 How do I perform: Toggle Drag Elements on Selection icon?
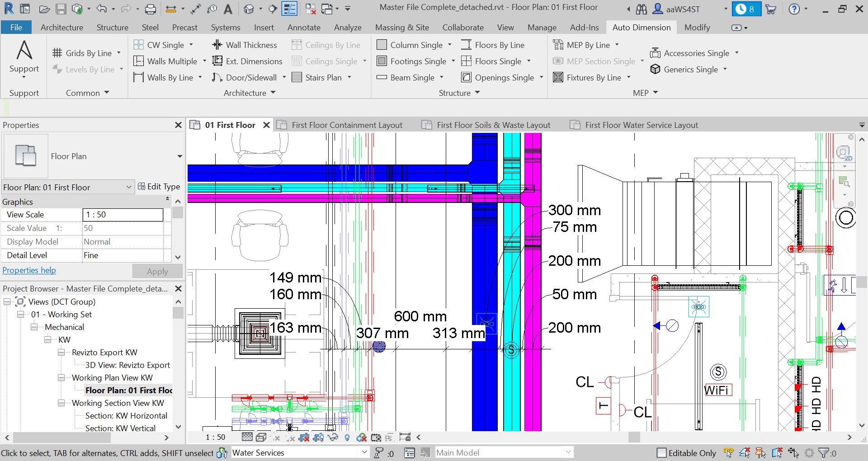(x=793, y=453)
